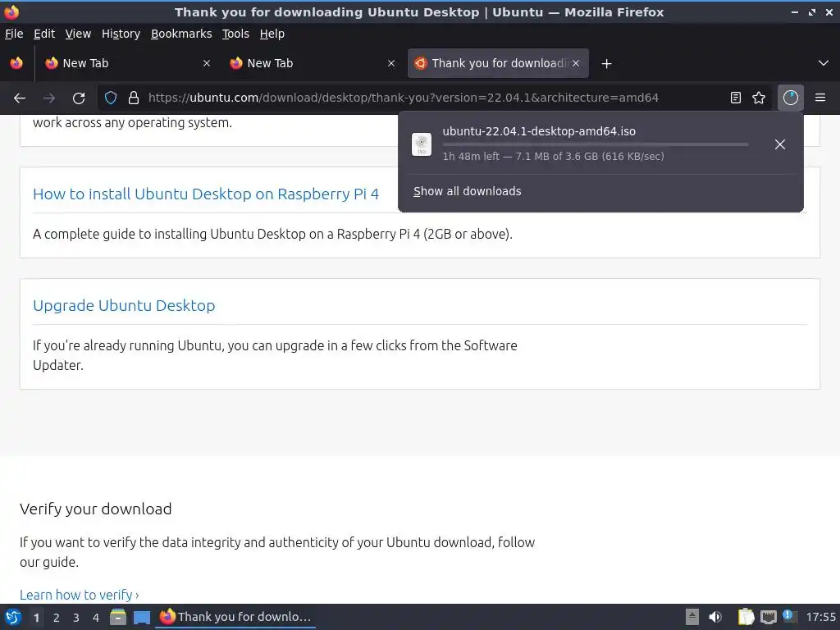
Task: Close the Thank you for downloading tab
Action: 575,63
